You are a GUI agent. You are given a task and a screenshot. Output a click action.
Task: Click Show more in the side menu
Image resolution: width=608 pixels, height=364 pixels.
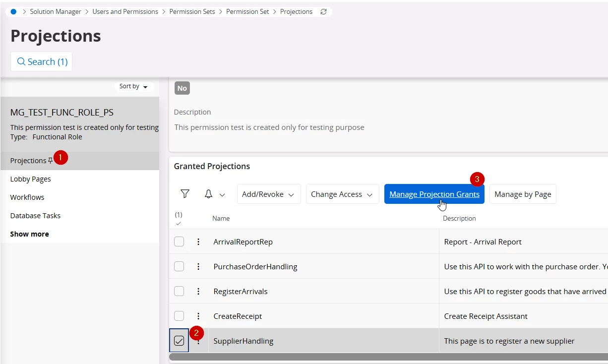pos(30,234)
